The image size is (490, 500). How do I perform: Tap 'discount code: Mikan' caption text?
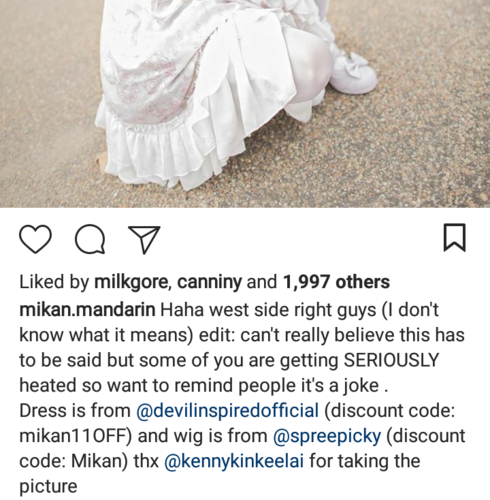242,449
